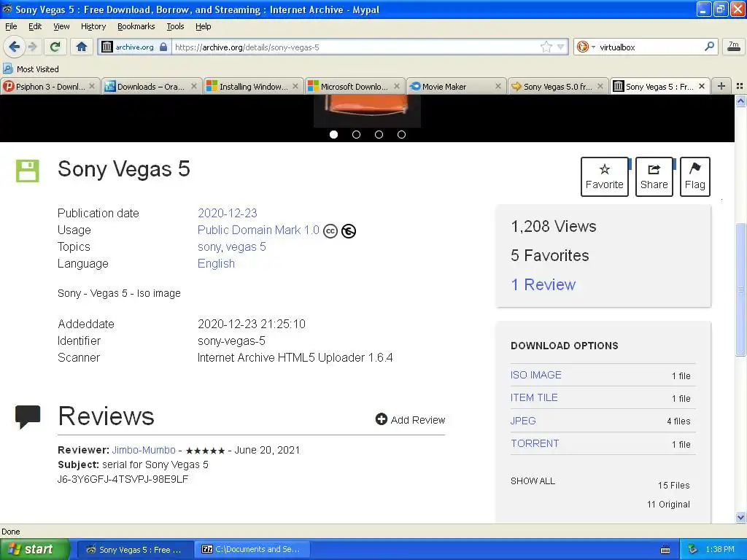Switch to the Downloads – Oracle tab
This screenshot has height=560, width=747.
(151, 86)
